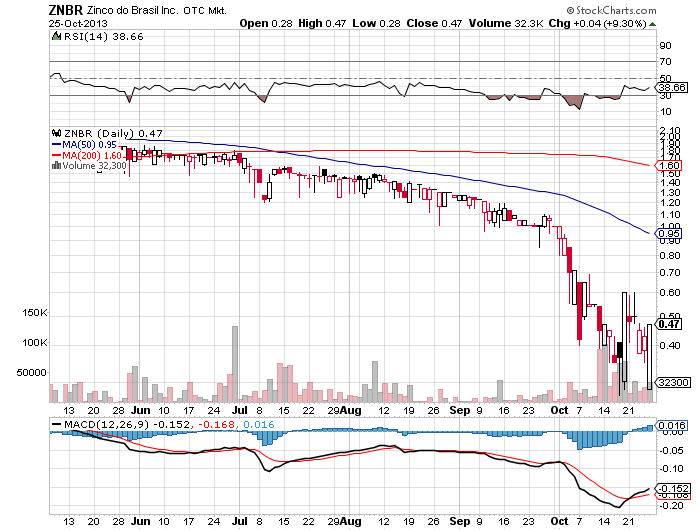Click the Aug label on the upper date axis

coord(350,410)
